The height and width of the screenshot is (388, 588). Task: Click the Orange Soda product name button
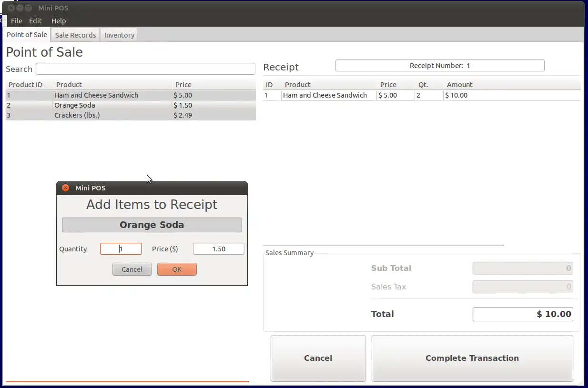[x=152, y=225]
